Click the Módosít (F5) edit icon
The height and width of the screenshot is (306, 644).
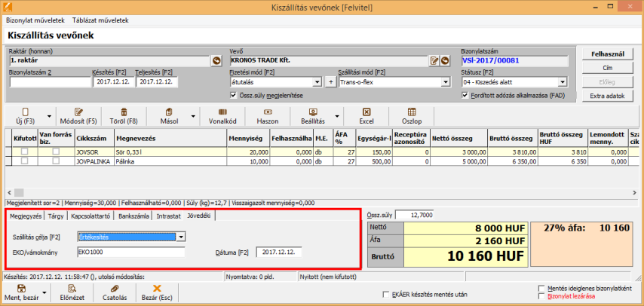coord(80,112)
